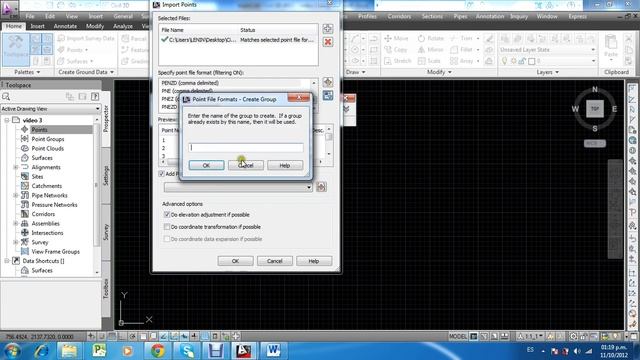Open the point group dropdown in Import Points
Viewport: 640px width, 360px height.
tap(238, 187)
